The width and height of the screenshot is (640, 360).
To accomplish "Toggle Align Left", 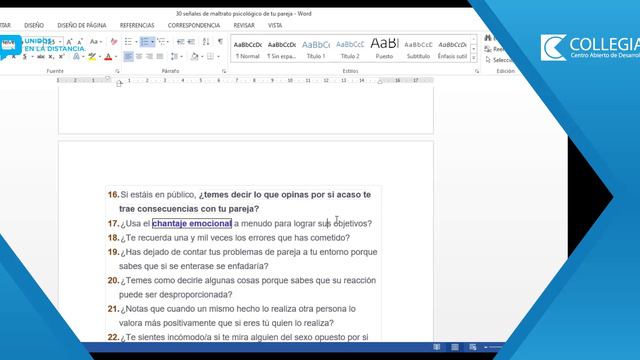I will click(128, 56).
